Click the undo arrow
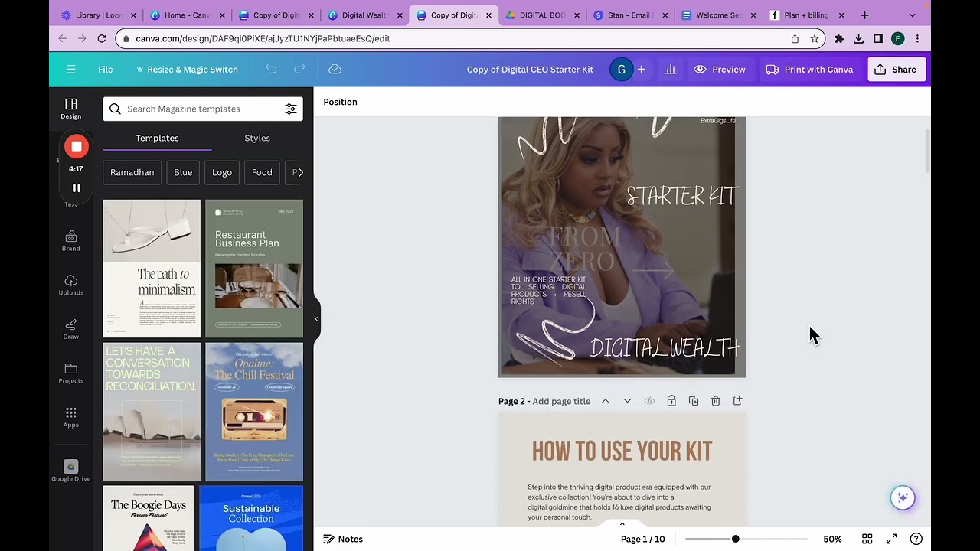The height and width of the screenshot is (551, 980). [271, 70]
